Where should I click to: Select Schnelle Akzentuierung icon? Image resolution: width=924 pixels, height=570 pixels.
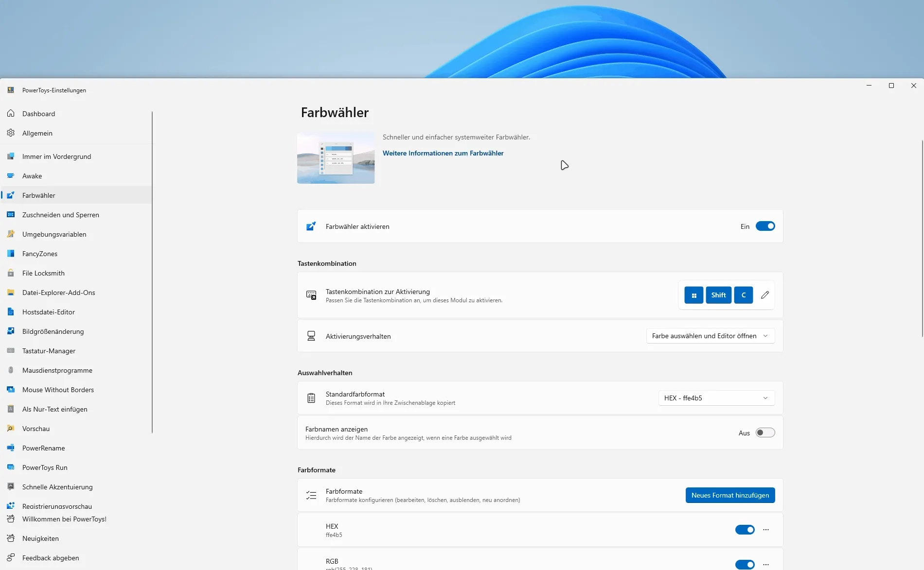tap(11, 486)
